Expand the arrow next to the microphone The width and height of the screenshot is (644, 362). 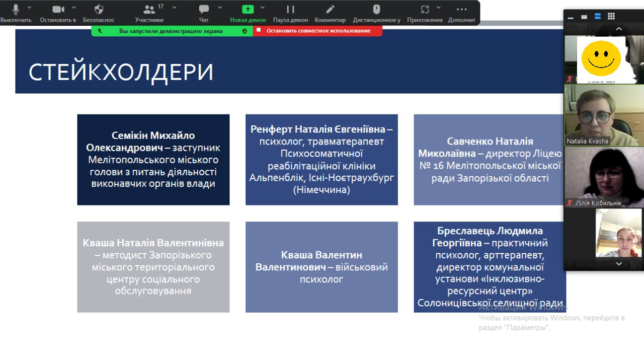pyautogui.click(x=29, y=8)
